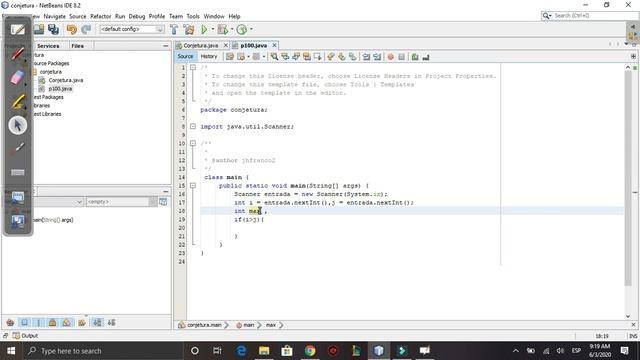Toggle Rectangular Selection in editor toolbar
Viewport: 640px width, 360px height.
point(318,57)
